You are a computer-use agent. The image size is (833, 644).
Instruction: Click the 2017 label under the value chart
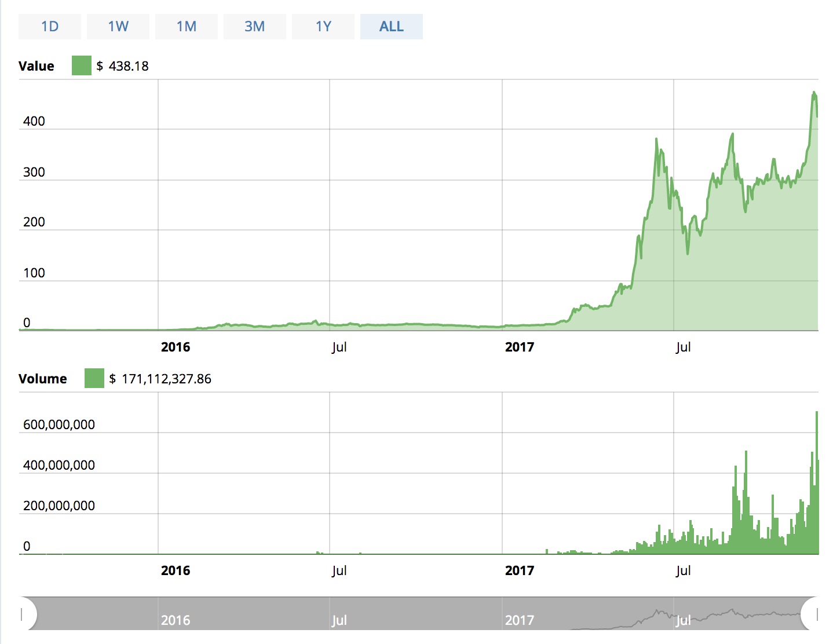point(520,347)
